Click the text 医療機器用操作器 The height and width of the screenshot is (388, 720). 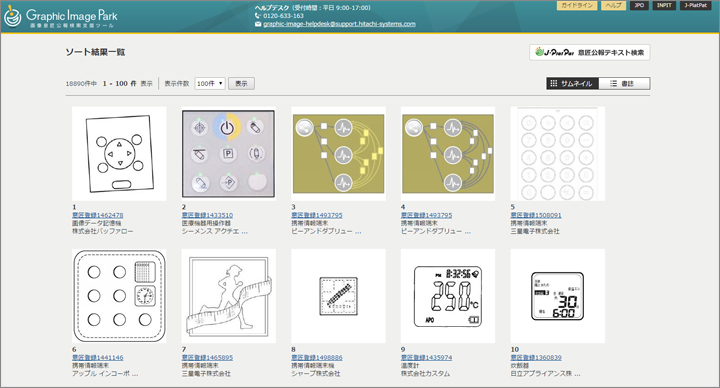point(206,223)
